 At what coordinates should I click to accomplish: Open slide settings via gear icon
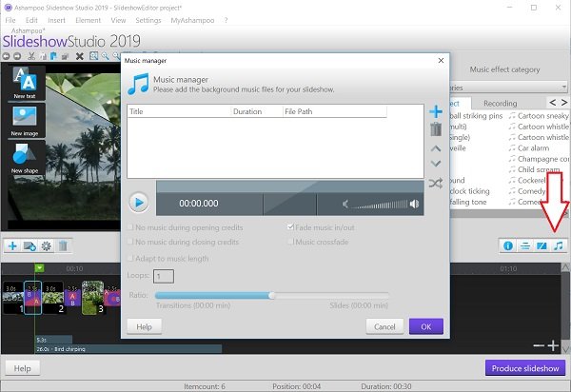[x=47, y=246]
